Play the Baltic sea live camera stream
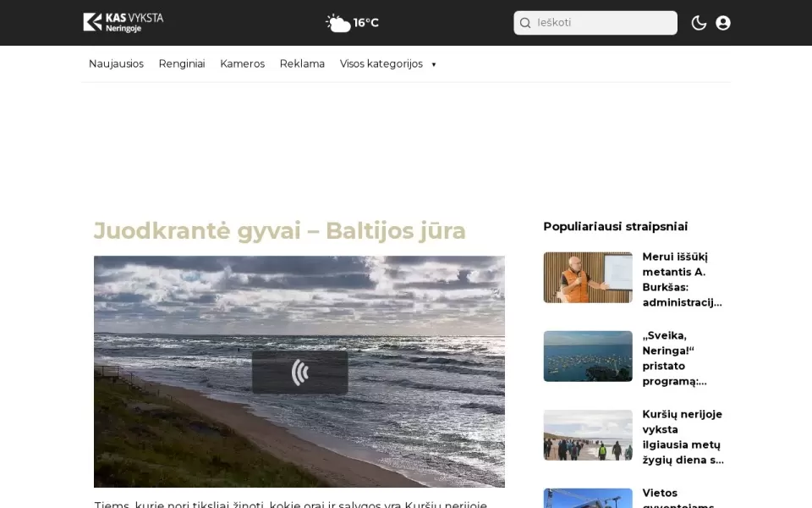812x508 pixels. (x=299, y=372)
